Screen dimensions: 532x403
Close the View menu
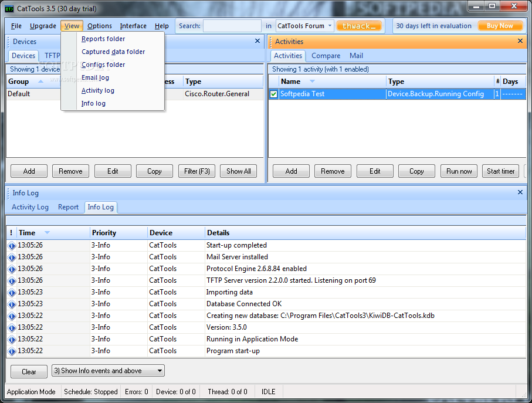(72, 26)
